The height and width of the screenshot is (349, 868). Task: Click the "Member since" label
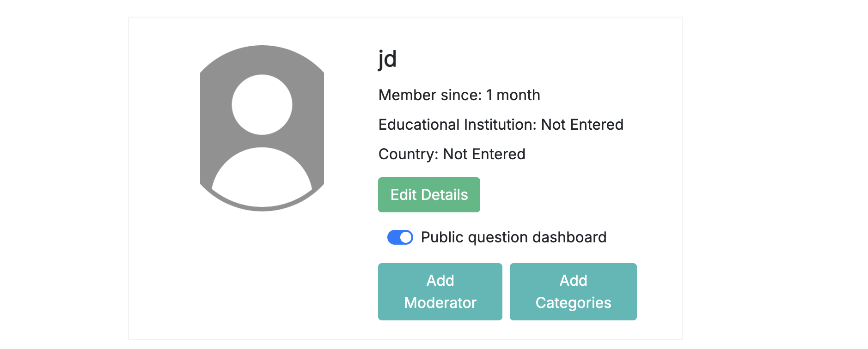pos(430,95)
